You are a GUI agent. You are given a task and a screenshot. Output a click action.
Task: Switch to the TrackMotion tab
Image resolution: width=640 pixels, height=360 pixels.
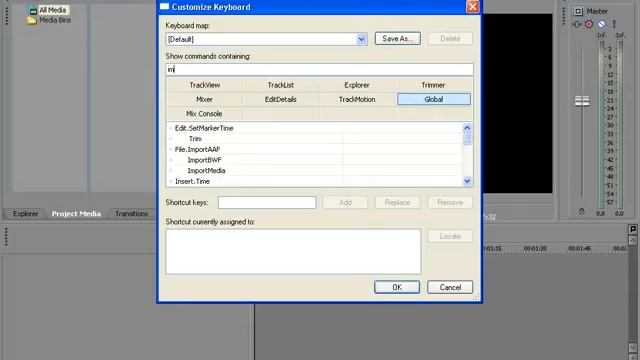tap(357, 99)
